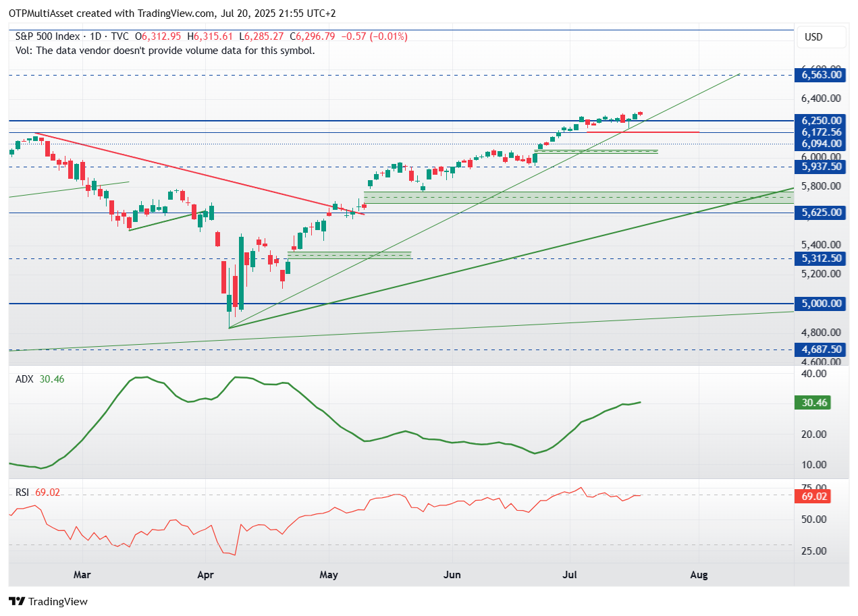Click the Apr label on time axis
Screen dimensions: 858x616
pyautogui.click(x=205, y=575)
